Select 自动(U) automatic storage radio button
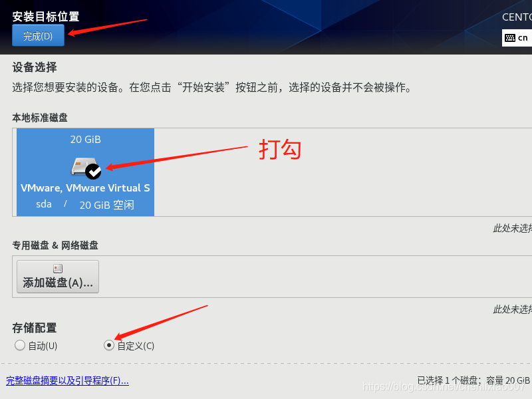The width and height of the screenshot is (532, 399). click(x=20, y=345)
